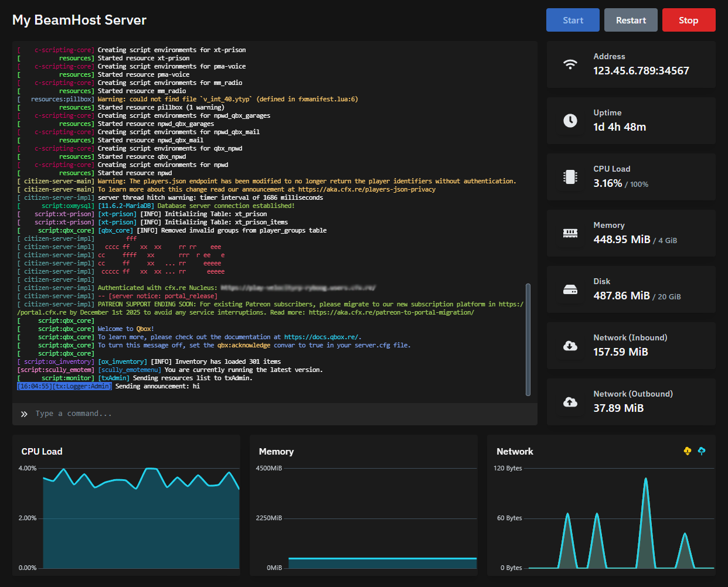Click the cloud upload icon for Network Outbound
The height and width of the screenshot is (587, 728).
pos(570,402)
